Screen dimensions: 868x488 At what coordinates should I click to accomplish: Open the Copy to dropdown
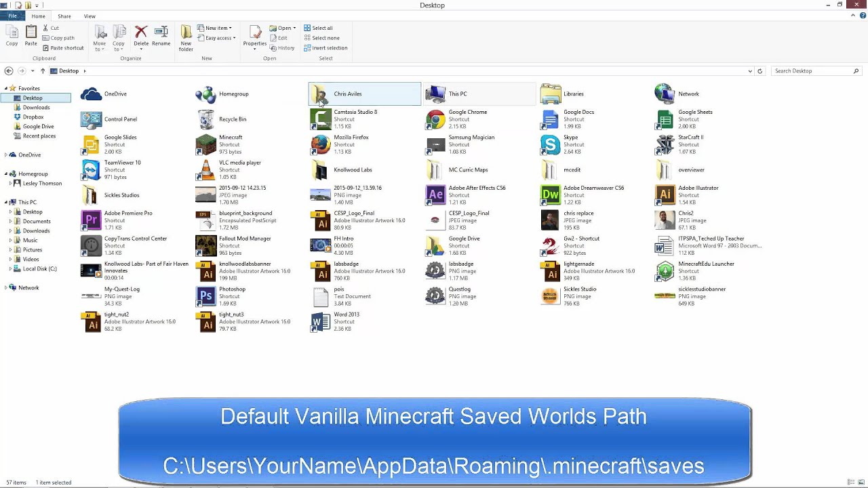tap(119, 39)
